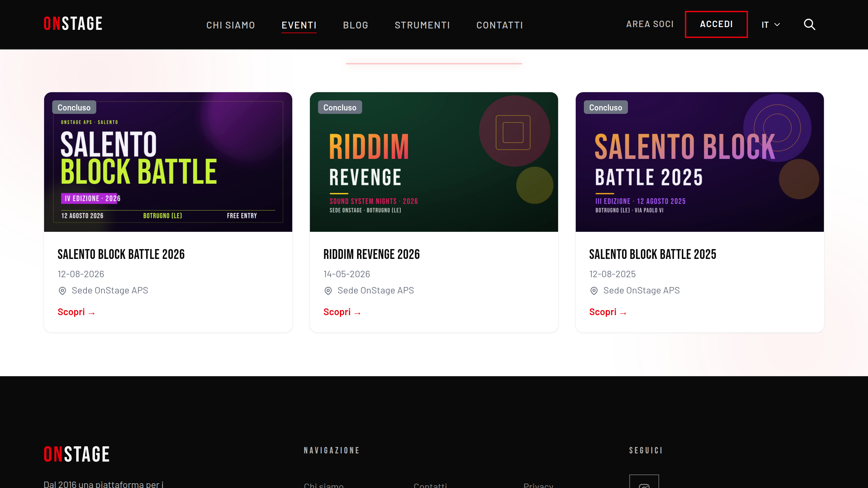Image resolution: width=868 pixels, height=488 pixels.
Task: Open Salento Block Battle 2026 poster thumbnail
Action: point(168,162)
